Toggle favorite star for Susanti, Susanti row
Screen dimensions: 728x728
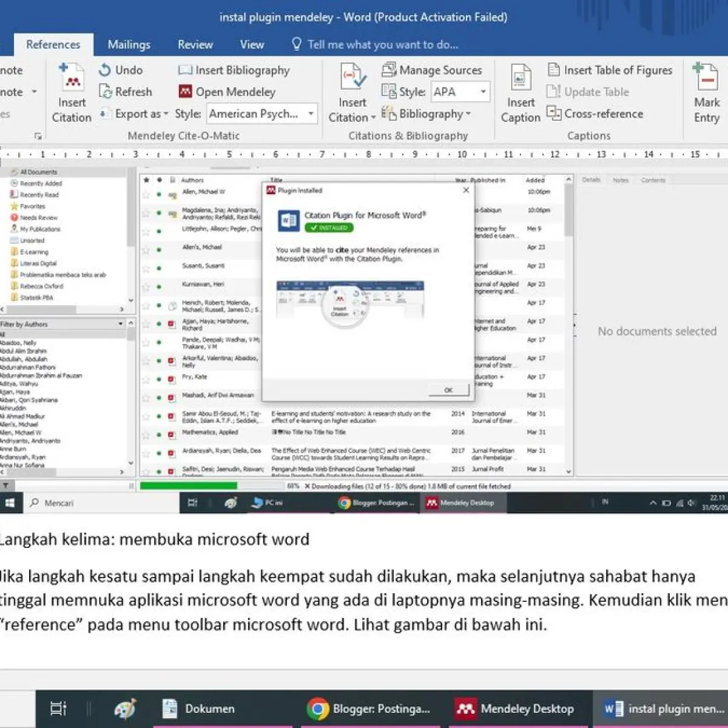146,268
